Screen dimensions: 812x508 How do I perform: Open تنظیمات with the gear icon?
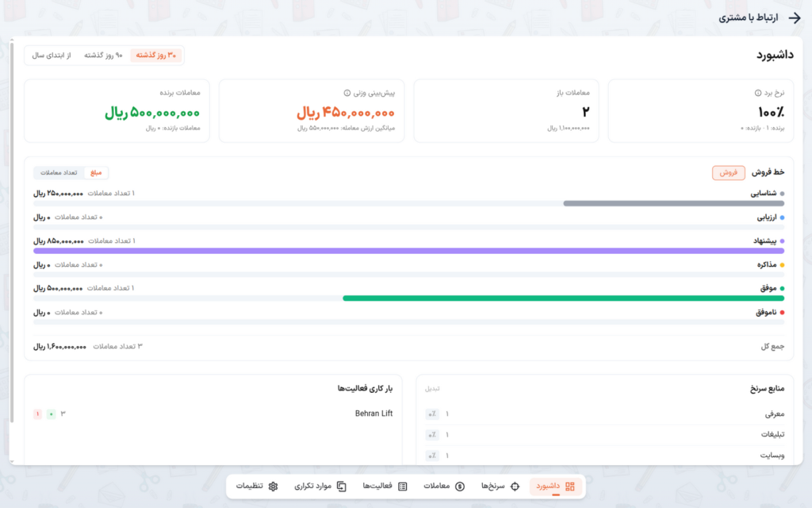273,487
